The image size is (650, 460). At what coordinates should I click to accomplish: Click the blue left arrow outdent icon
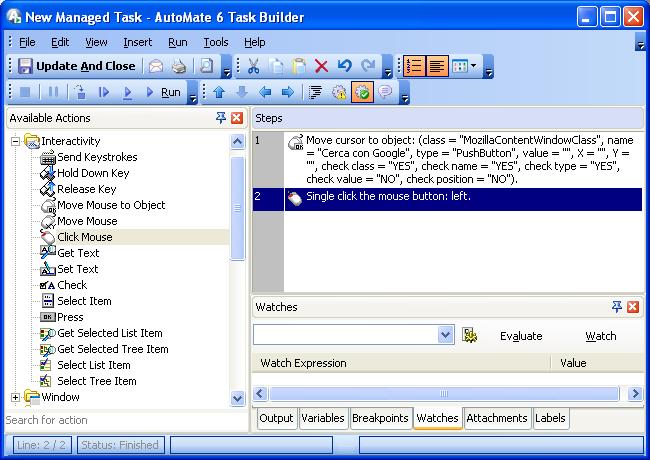[x=265, y=92]
